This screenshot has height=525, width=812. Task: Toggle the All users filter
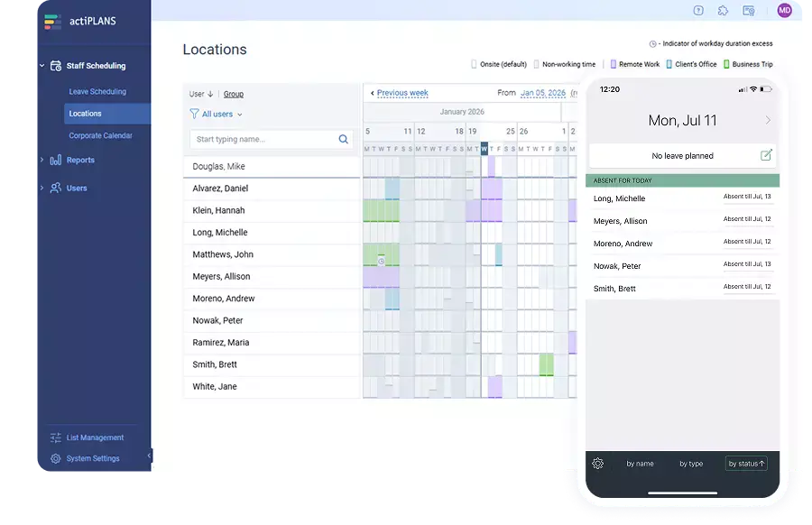click(x=214, y=114)
